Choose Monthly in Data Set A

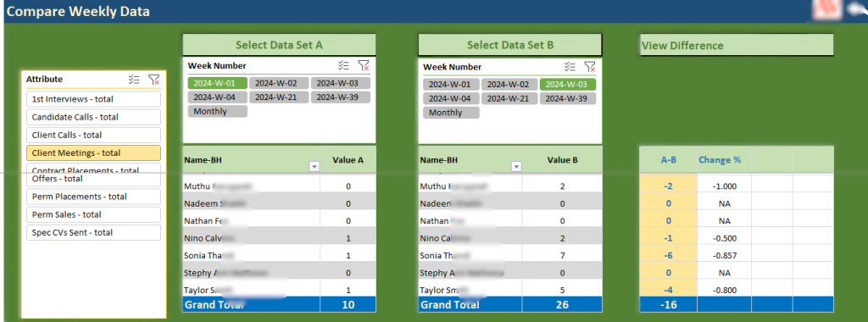[x=218, y=111]
